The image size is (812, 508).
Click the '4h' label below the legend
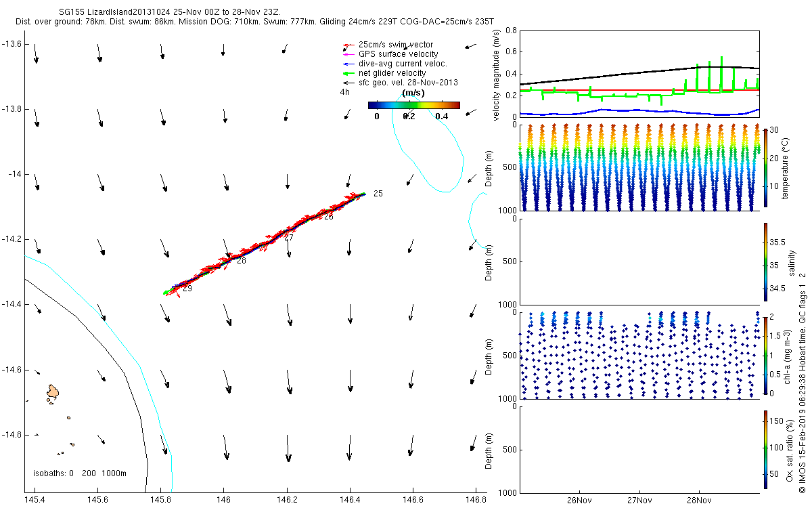click(x=344, y=92)
